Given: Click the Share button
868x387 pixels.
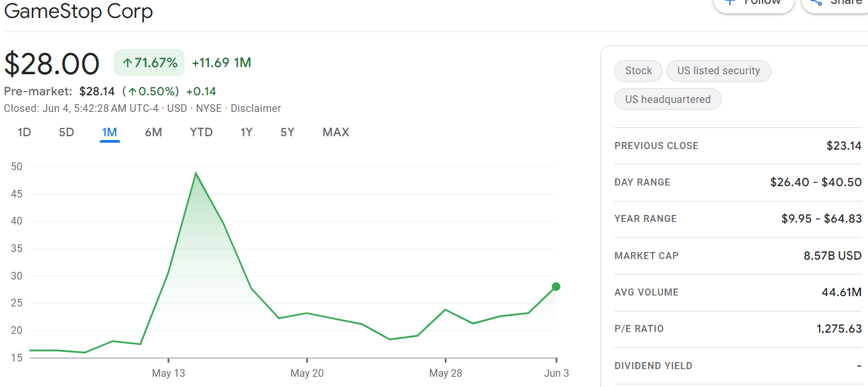Looking at the screenshot, I should (835, 3).
